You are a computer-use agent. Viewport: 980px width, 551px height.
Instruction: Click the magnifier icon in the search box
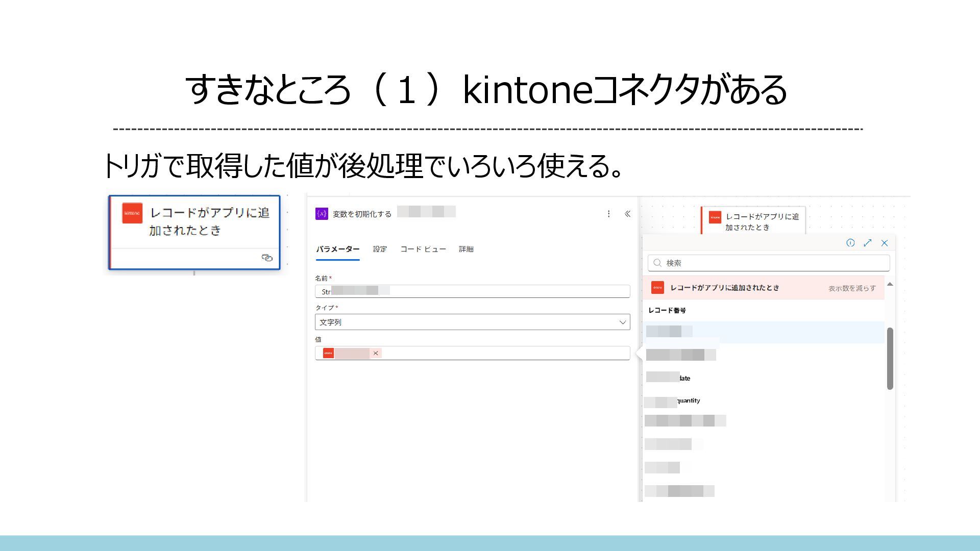click(x=657, y=263)
